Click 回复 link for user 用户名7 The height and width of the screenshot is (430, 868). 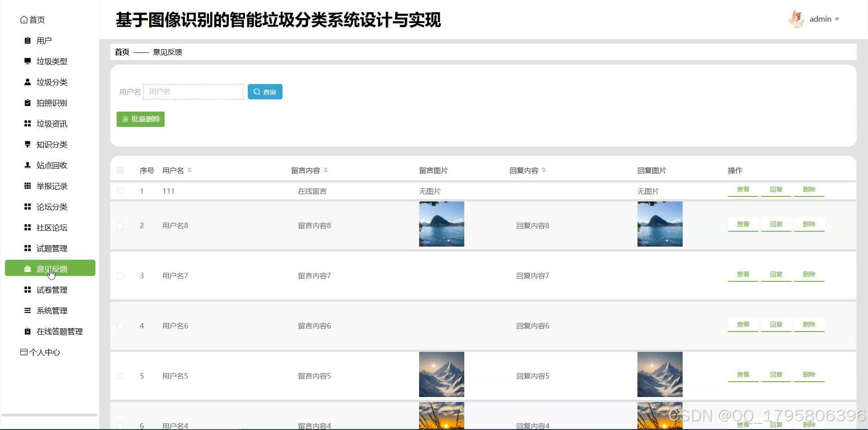coord(776,274)
